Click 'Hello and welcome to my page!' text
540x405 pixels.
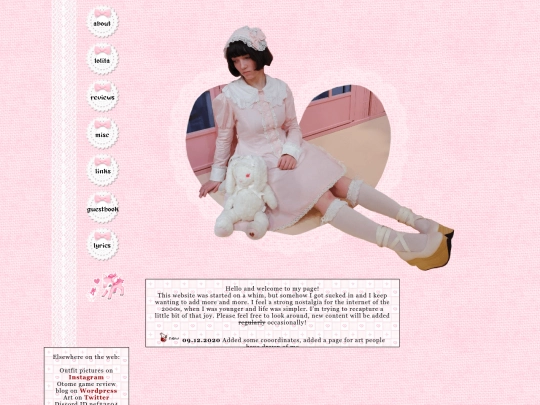272,289
